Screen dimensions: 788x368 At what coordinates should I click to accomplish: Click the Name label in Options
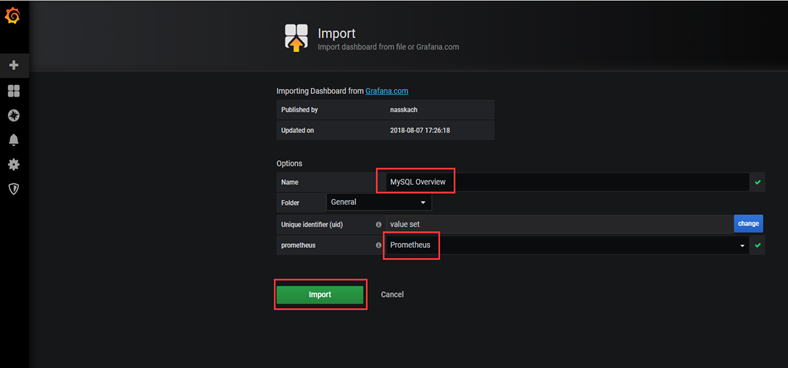(x=290, y=182)
